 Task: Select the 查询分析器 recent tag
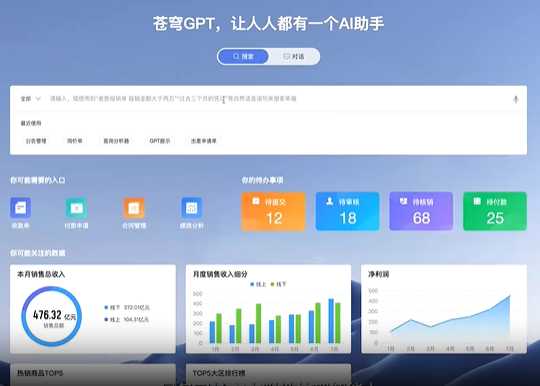pos(116,141)
